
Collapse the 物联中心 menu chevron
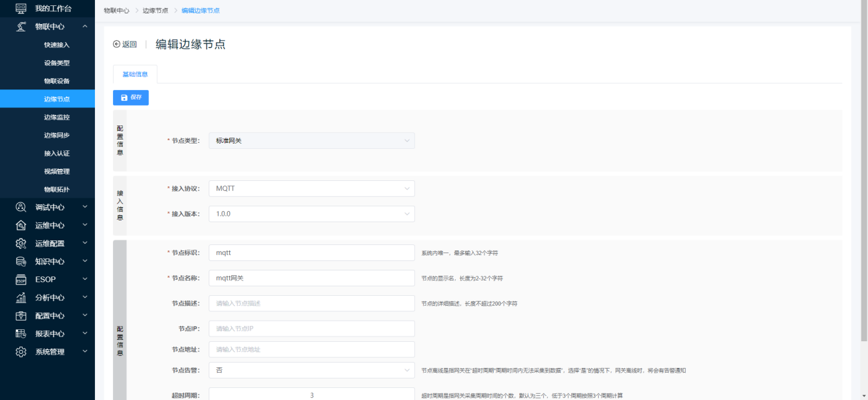[x=85, y=27]
